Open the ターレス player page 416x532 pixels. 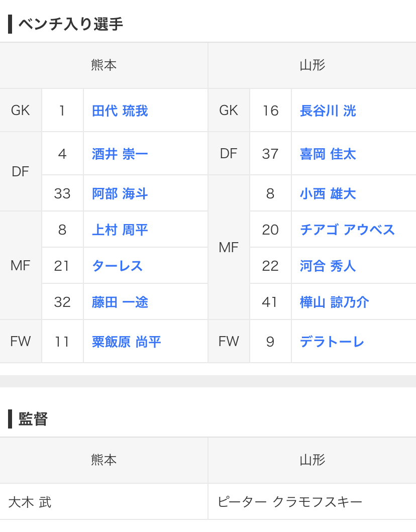(117, 266)
